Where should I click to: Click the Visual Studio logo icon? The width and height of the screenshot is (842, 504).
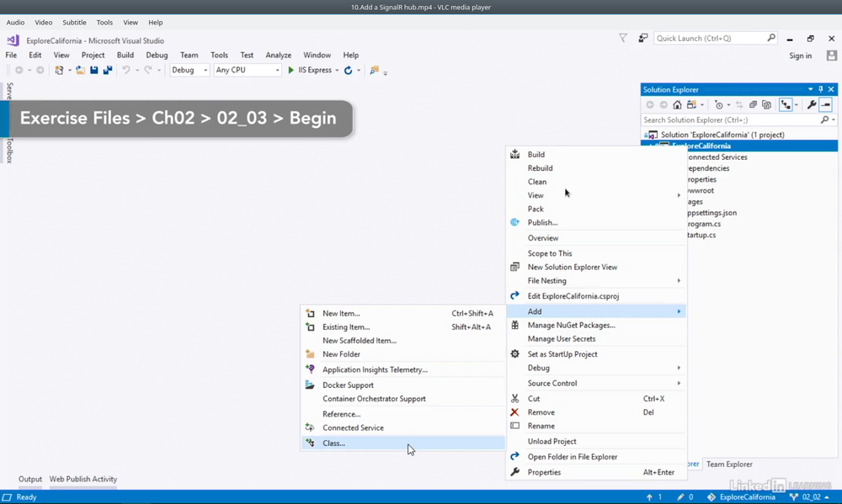coord(13,40)
